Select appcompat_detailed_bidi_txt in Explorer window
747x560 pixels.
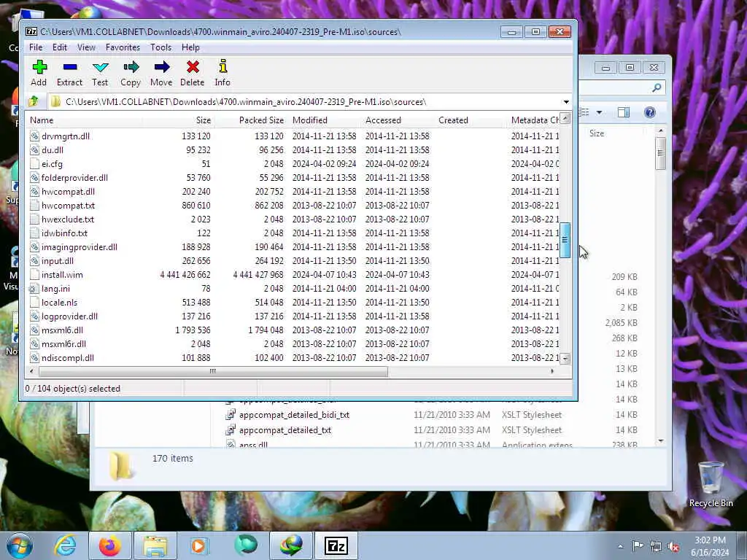coord(294,415)
